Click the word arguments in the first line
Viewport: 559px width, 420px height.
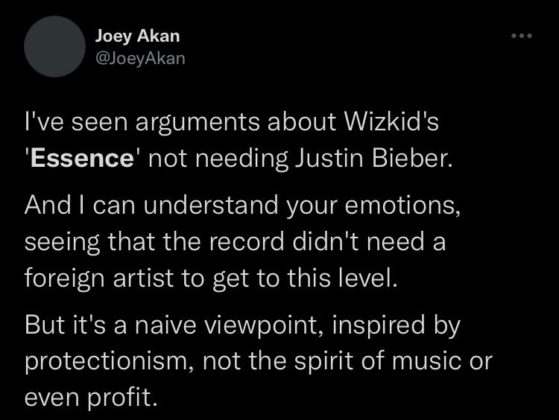coord(199,123)
